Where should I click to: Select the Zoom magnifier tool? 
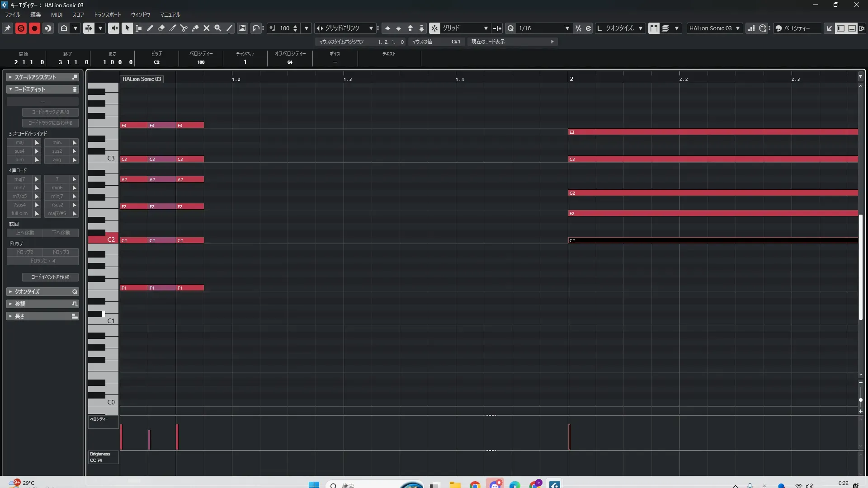point(218,28)
